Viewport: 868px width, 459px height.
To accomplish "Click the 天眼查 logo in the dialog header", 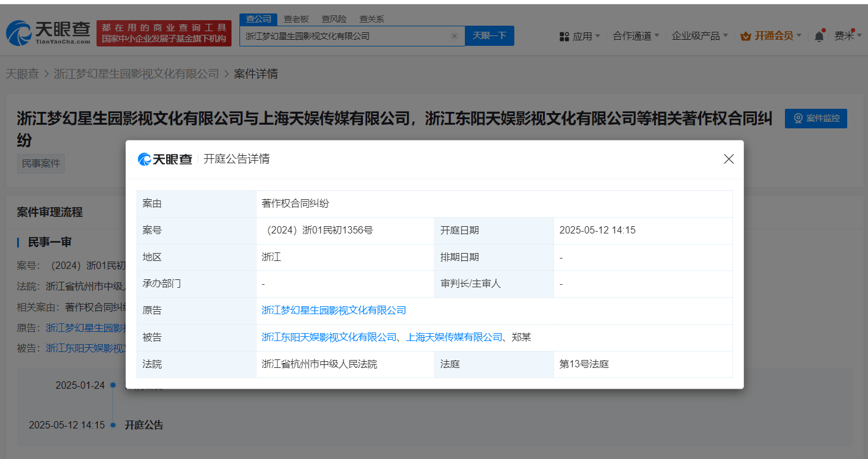I will (x=166, y=160).
